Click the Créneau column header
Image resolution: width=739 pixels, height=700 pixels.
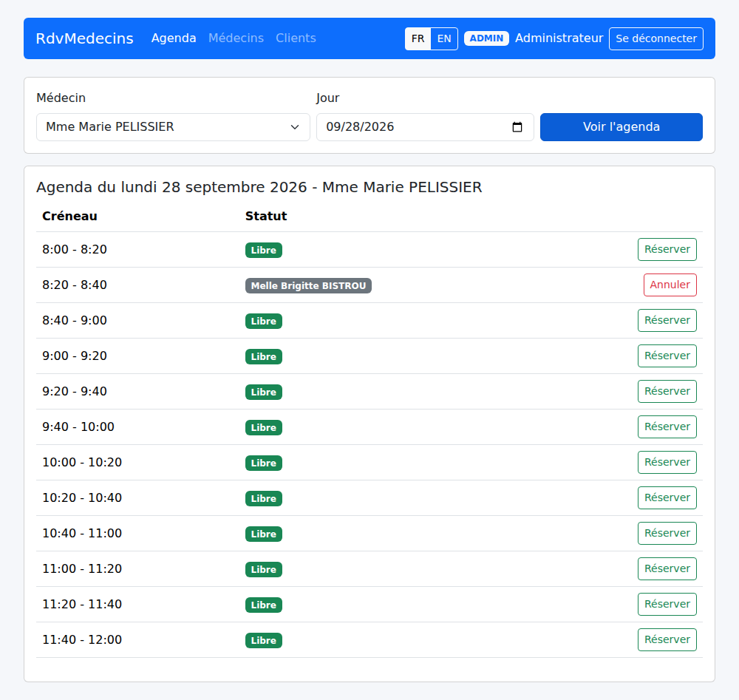coord(69,216)
